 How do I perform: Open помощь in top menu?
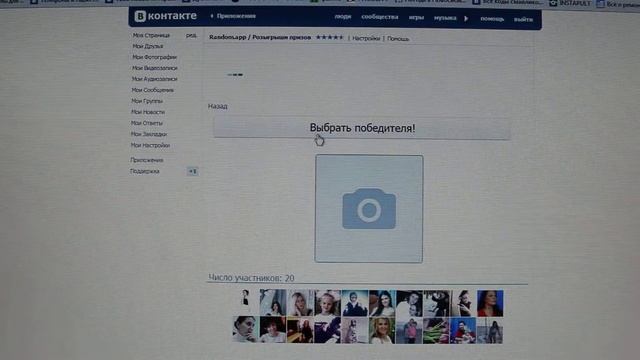492,19
